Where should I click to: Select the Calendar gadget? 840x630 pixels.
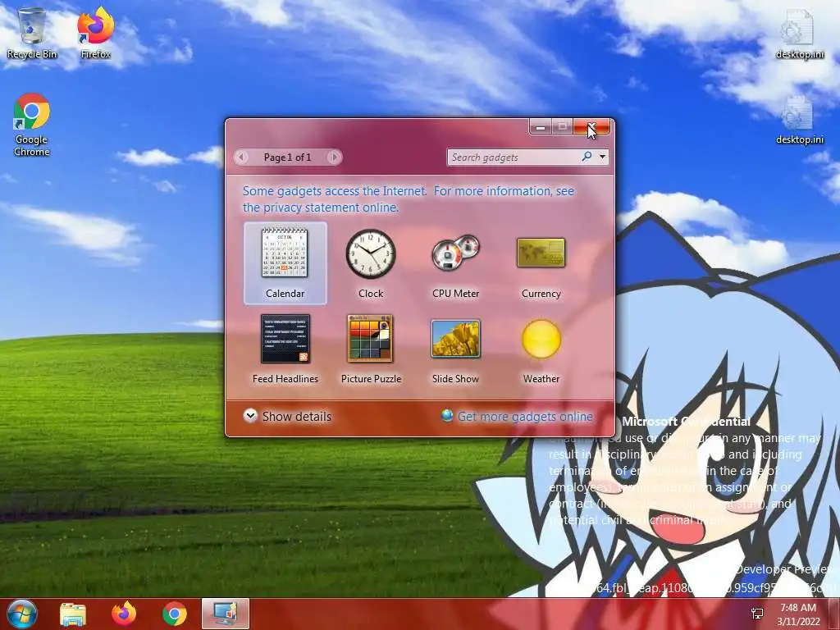[x=285, y=263]
